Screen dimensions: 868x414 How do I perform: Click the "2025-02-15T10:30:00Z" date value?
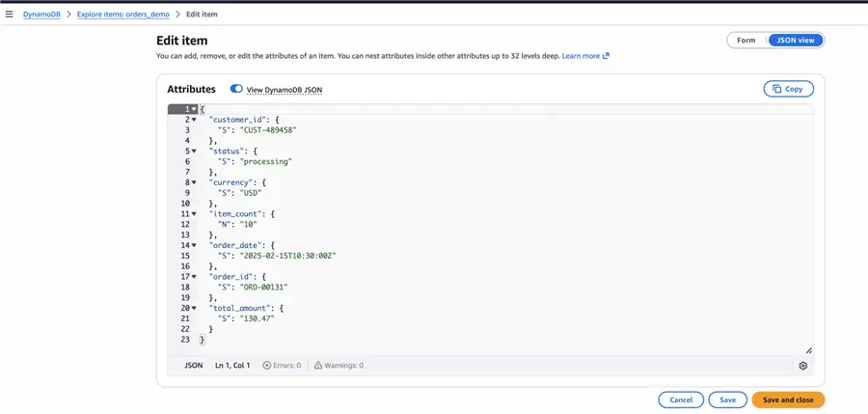287,256
